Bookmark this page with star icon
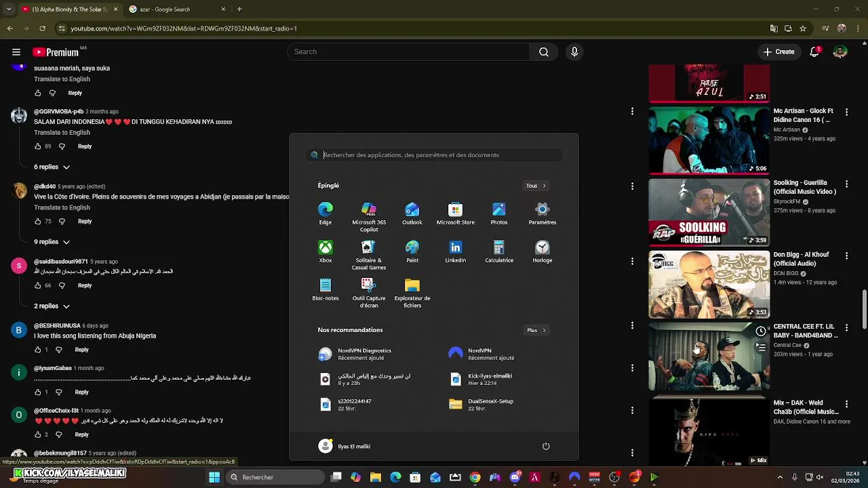Image resolution: width=868 pixels, height=488 pixels. pos(803,28)
